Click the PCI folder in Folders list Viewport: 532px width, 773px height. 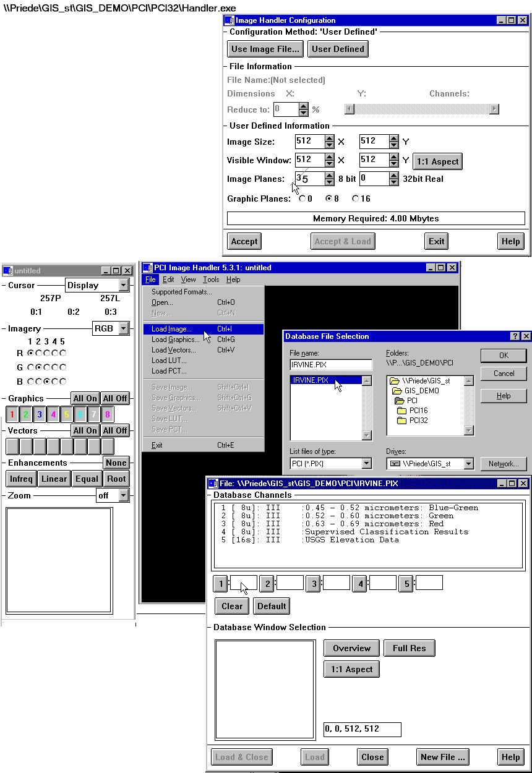coord(411,401)
